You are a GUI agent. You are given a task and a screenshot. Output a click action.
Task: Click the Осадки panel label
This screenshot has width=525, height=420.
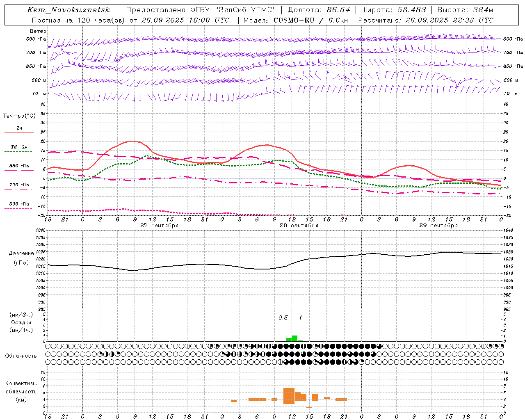(21, 322)
